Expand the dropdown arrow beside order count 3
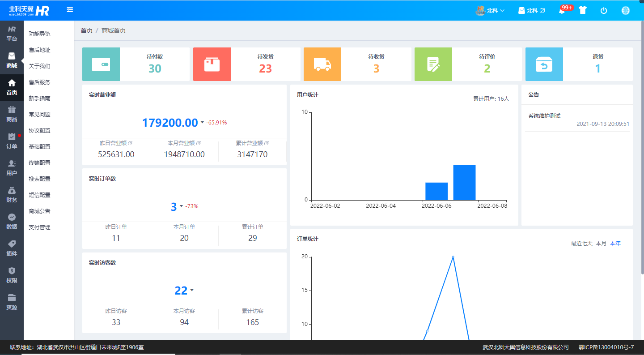This screenshot has height=355, width=644. (181, 206)
